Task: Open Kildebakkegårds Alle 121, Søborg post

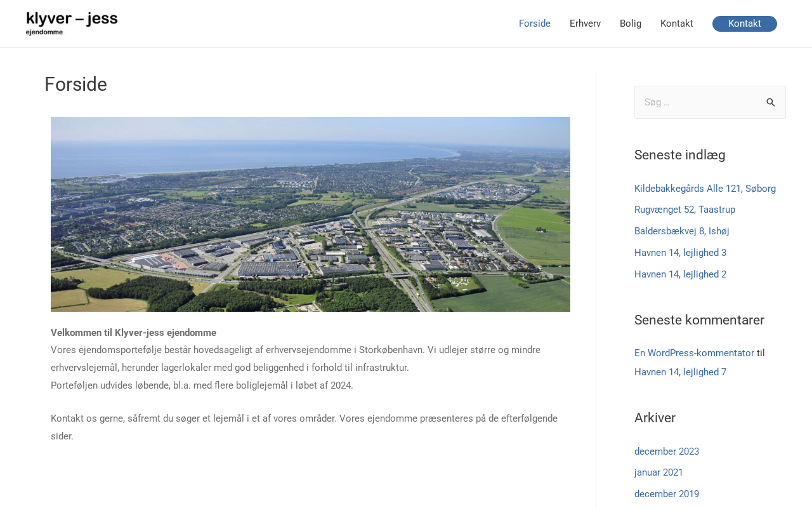Action: 705,189
